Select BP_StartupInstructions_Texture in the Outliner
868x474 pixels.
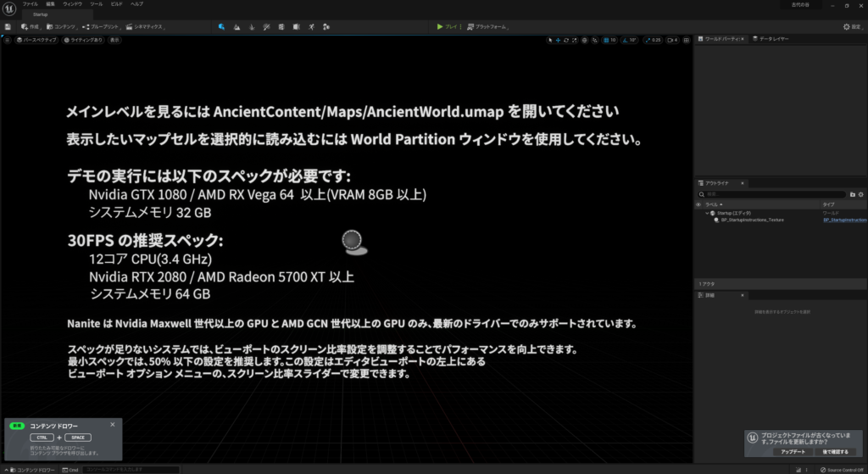pyautogui.click(x=753, y=220)
